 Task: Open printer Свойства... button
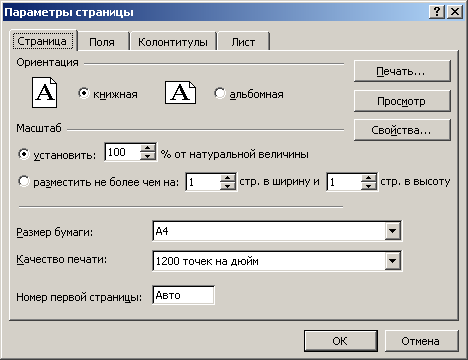click(x=402, y=130)
